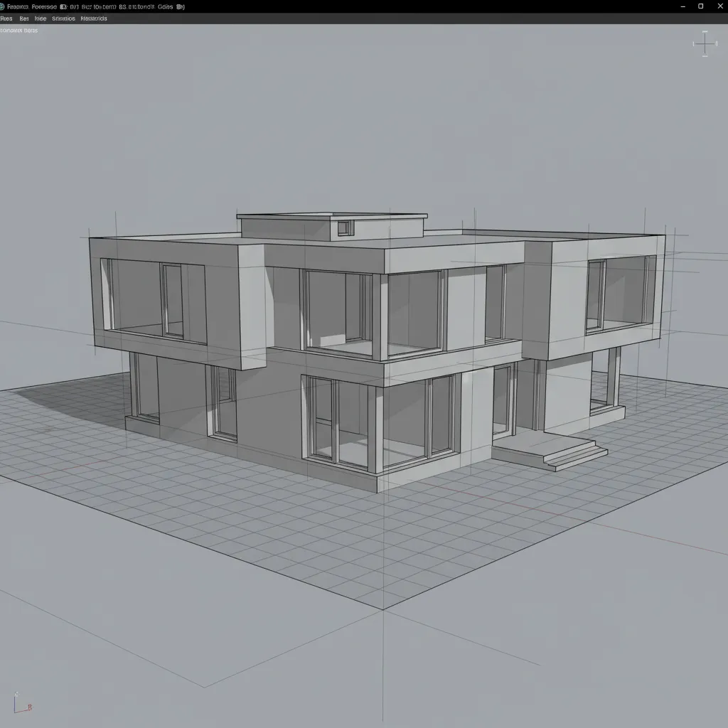
Task: Click the crosshair navigation widget in the viewport corner
Action: [x=705, y=43]
